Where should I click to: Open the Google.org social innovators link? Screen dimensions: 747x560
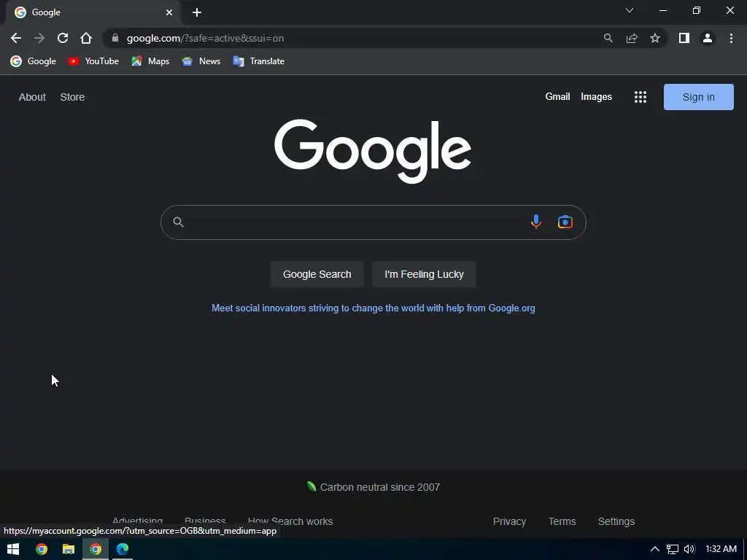click(373, 308)
